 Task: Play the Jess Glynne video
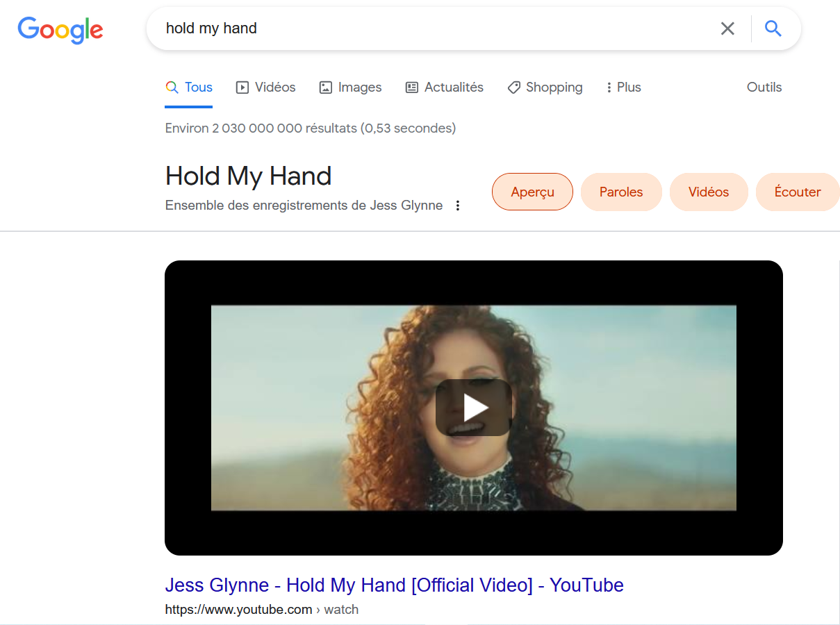click(x=474, y=408)
